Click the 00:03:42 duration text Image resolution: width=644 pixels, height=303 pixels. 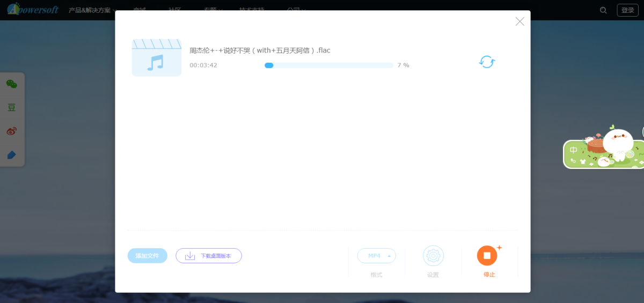coord(203,65)
